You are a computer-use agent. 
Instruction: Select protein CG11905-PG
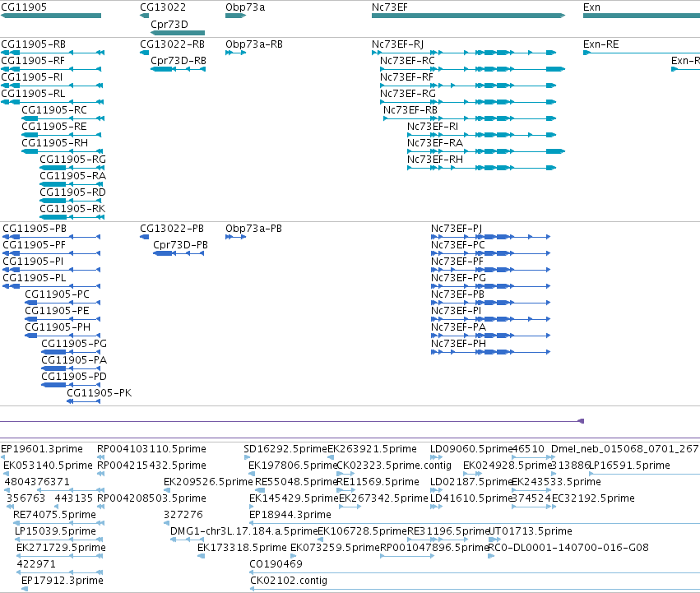tap(71, 352)
